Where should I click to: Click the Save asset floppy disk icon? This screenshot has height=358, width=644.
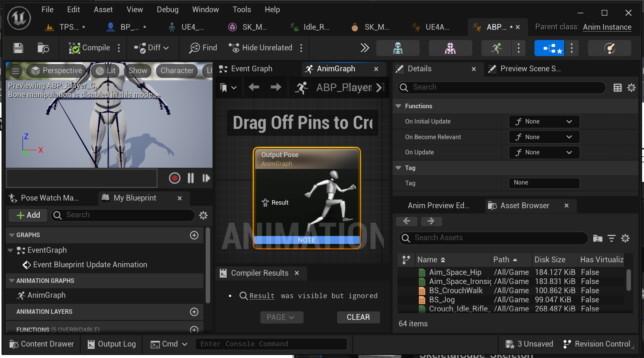(18, 48)
